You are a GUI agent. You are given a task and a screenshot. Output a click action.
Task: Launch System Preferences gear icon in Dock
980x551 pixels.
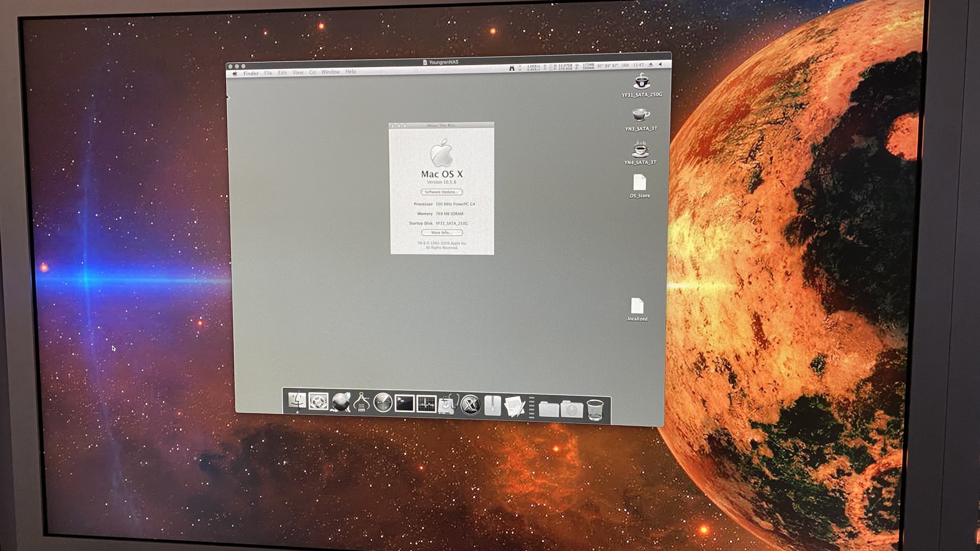pos(318,402)
